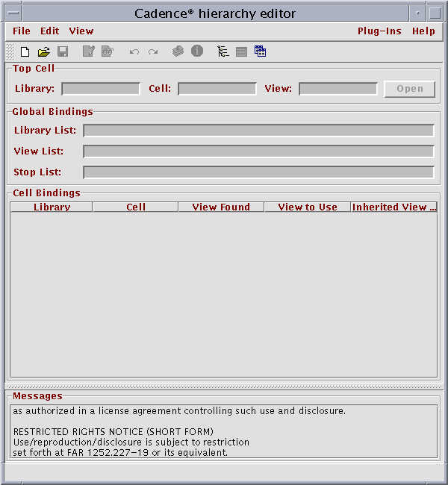This screenshot has width=448, height=485.
Task: Click the New configuration icon
Action: click(x=25, y=51)
